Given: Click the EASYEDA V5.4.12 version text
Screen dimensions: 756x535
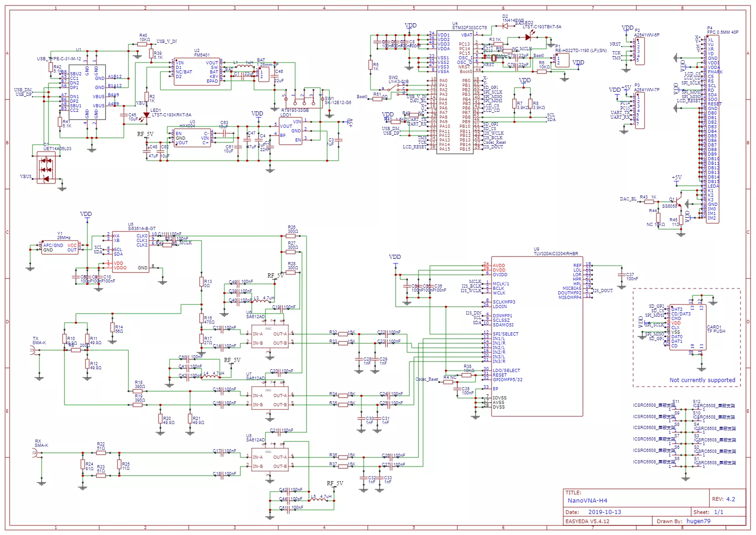Looking at the screenshot, I should tap(587, 521).
